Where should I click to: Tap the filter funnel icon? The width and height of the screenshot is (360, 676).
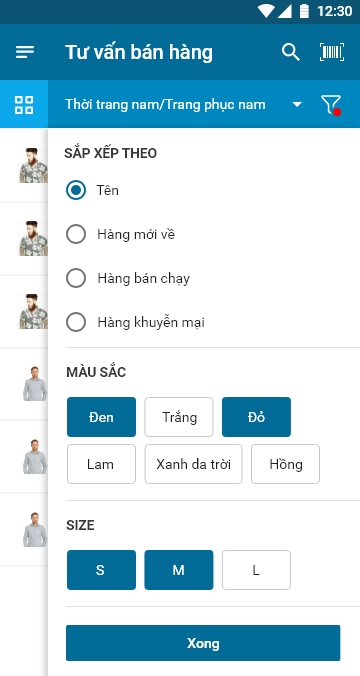coord(331,105)
